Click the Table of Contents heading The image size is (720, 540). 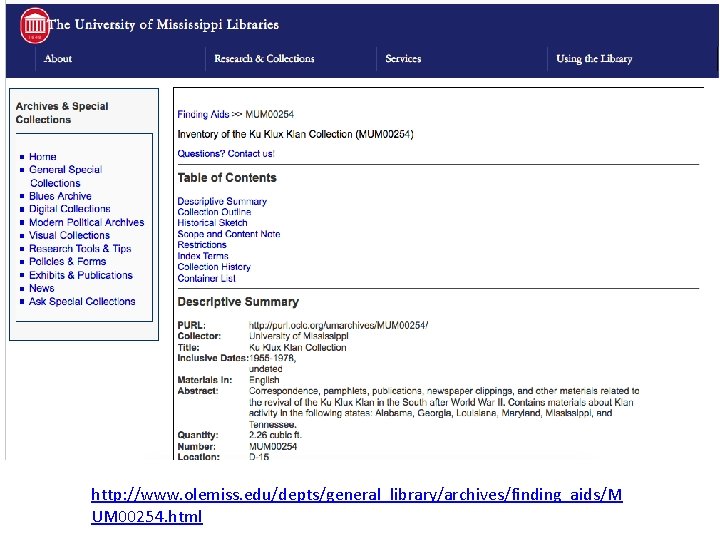click(x=227, y=178)
